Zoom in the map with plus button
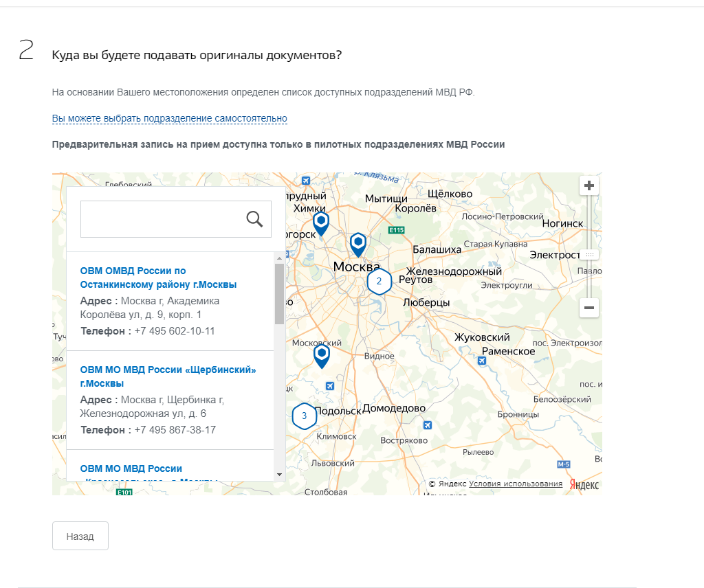704x588 pixels. [589, 185]
